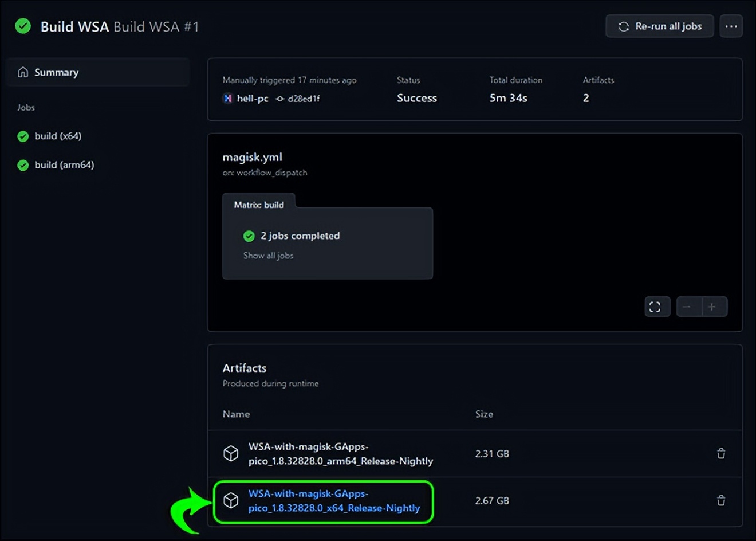Open the Summary sidebar tab

pyautogui.click(x=56, y=72)
